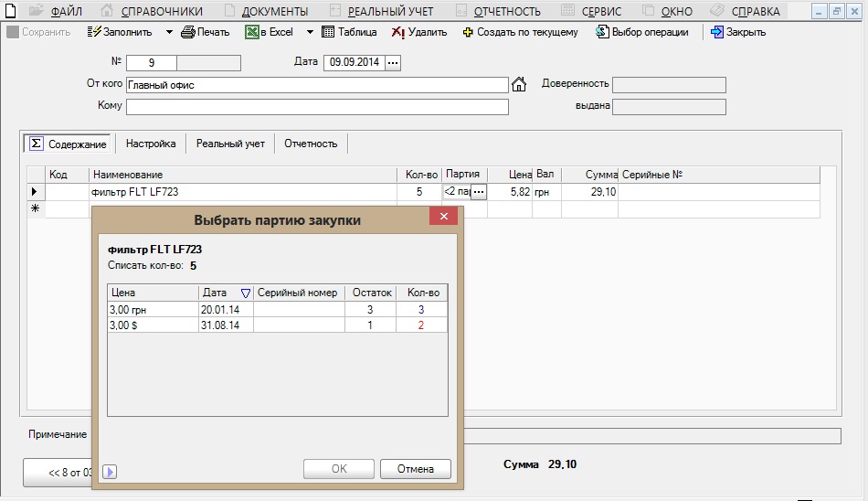
Task: Click Серийный номер column header
Action: 299,293
